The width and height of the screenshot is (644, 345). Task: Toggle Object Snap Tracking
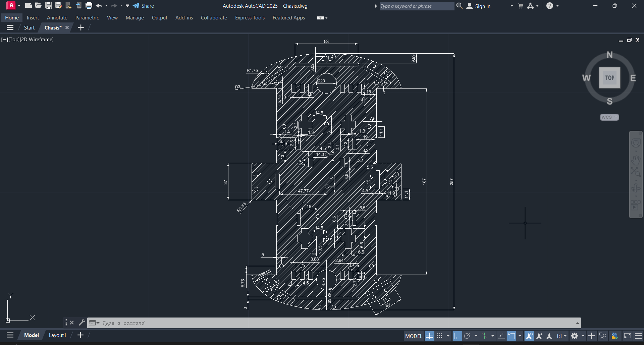point(501,336)
